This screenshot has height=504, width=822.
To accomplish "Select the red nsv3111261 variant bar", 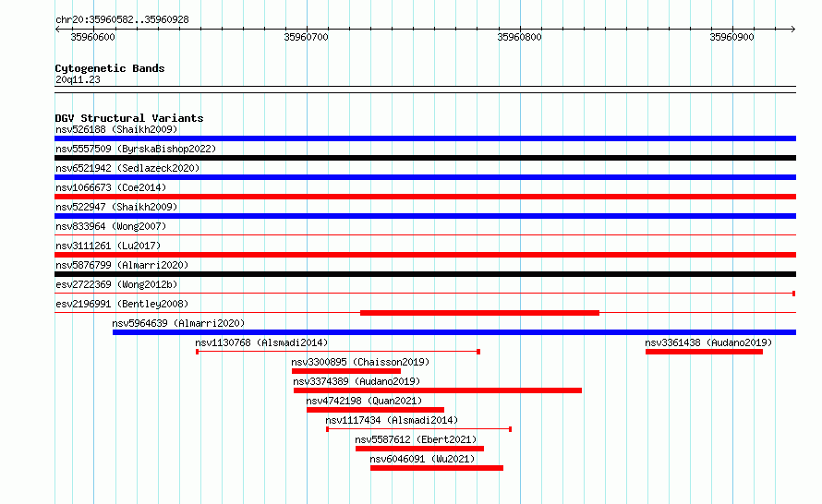I will tap(425, 255).
